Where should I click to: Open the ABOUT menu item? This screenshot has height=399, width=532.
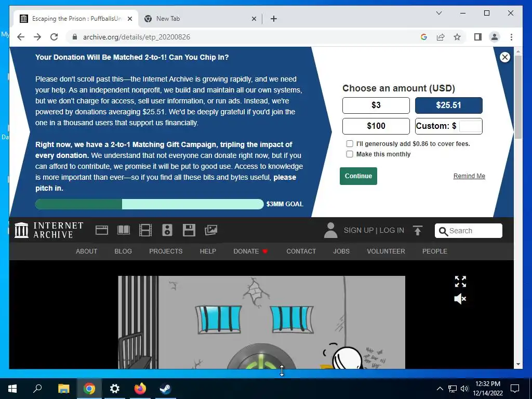click(86, 251)
